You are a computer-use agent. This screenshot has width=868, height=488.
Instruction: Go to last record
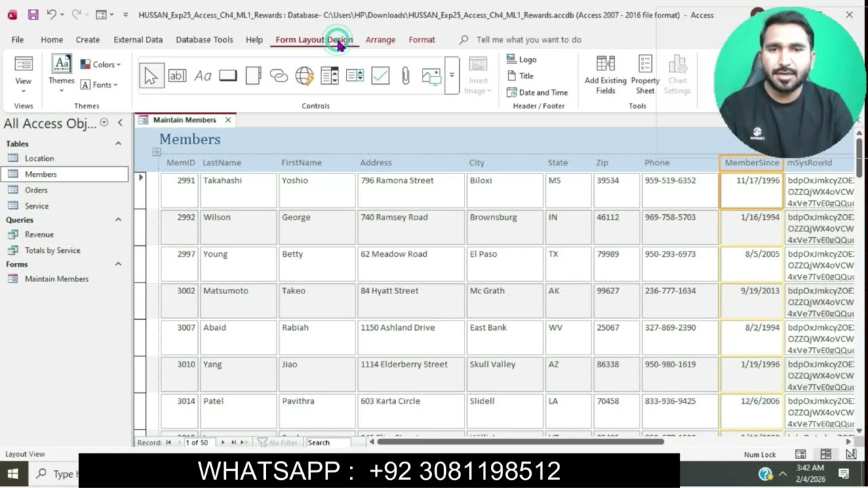click(x=233, y=443)
